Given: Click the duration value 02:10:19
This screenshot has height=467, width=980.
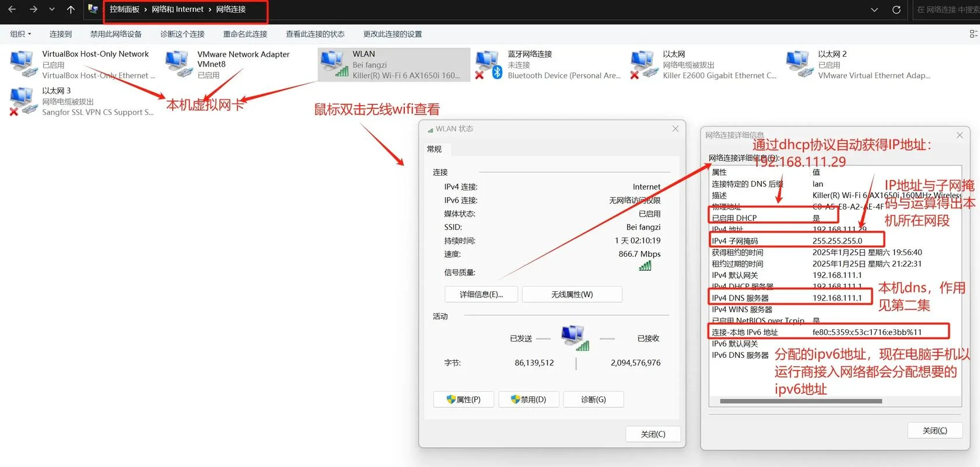Looking at the screenshot, I should click(x=638, y=241).
